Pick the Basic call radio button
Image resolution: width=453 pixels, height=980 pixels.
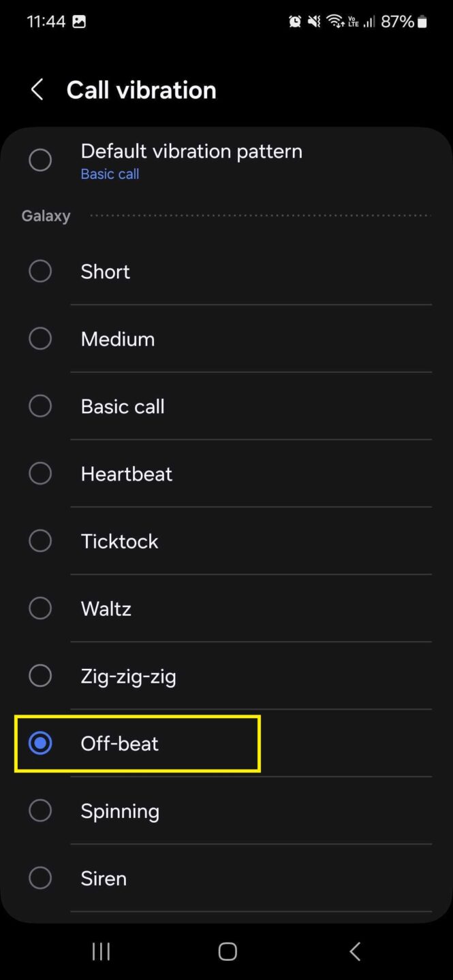coord(40,406)
